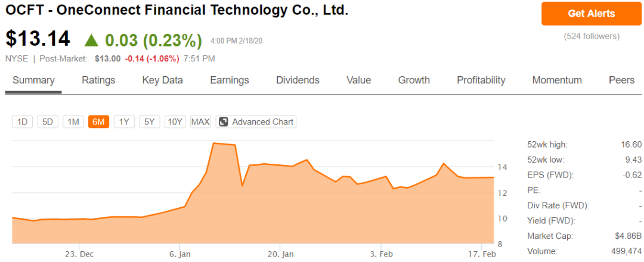This screenshot has width=644, height=262.
Task: Show the 5Y chart range
Action: [150, 122]
